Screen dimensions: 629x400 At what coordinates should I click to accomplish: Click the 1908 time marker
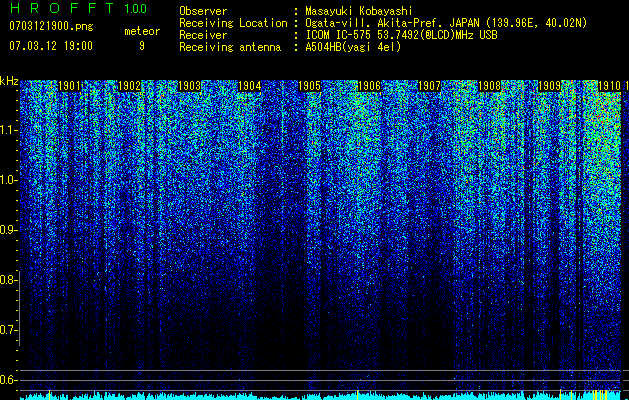point(489,86)
